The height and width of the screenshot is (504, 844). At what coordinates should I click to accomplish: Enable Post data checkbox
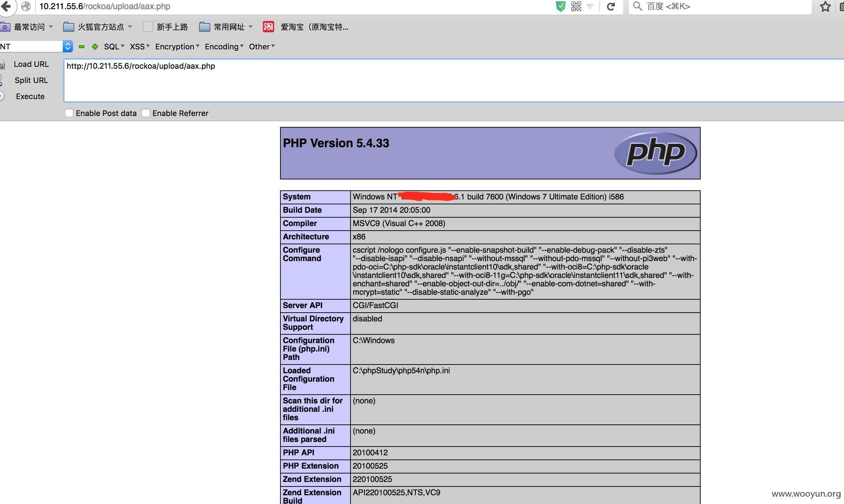tap(69, 113)
